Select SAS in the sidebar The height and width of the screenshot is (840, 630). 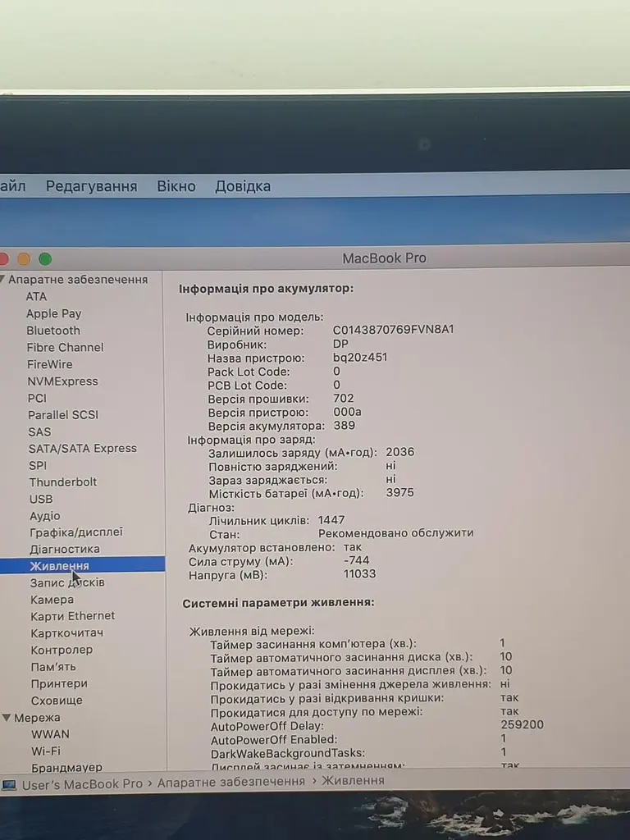(x=39, y=431)
